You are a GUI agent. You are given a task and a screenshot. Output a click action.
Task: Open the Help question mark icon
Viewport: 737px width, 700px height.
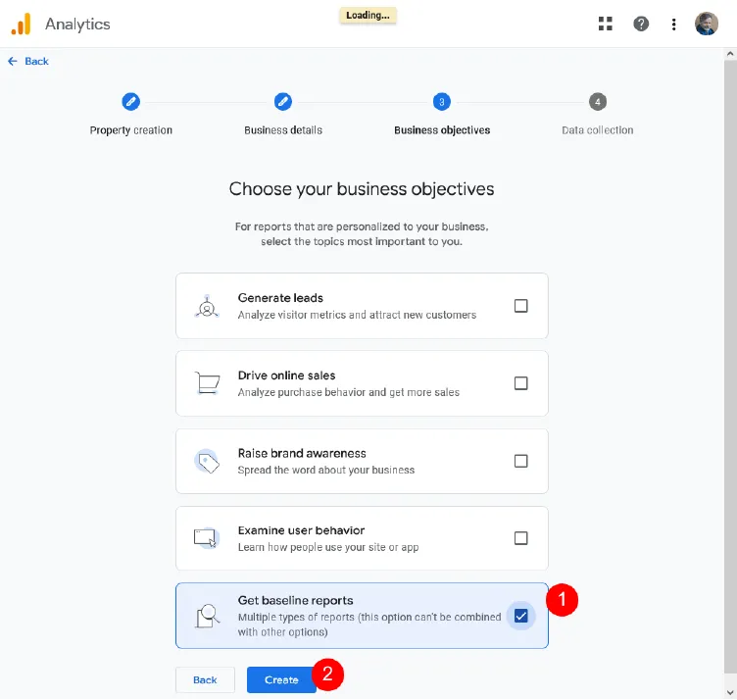click(x=641, y=24)
